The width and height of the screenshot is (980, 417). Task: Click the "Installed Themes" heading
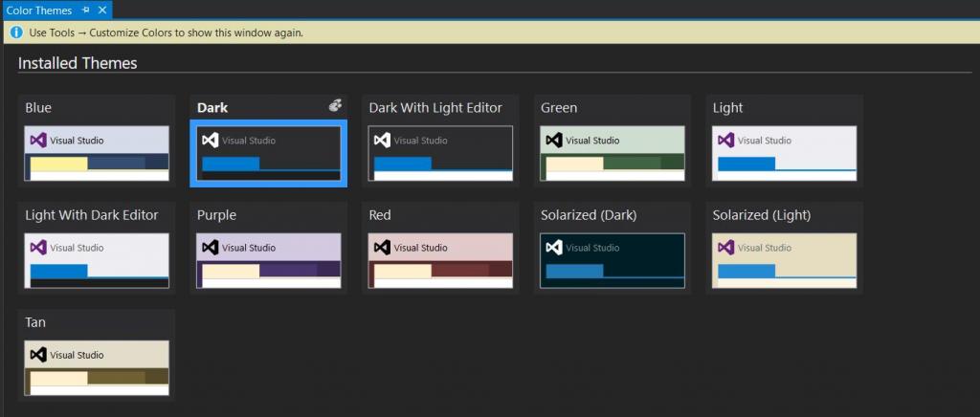coord(78,63)
